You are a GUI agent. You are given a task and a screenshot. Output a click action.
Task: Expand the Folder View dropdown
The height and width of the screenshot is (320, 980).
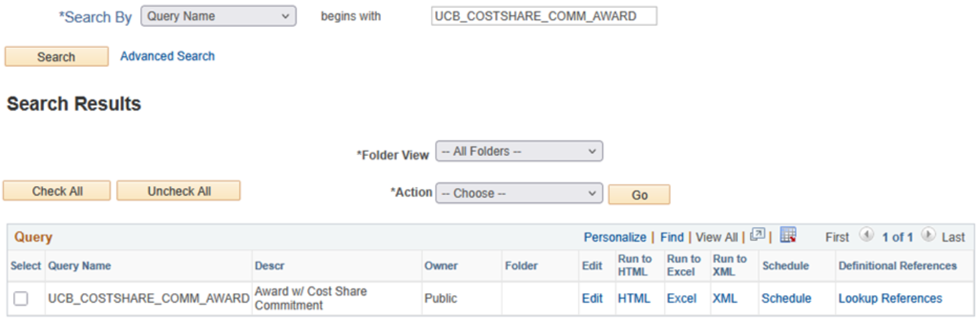(x=519, y=151)
